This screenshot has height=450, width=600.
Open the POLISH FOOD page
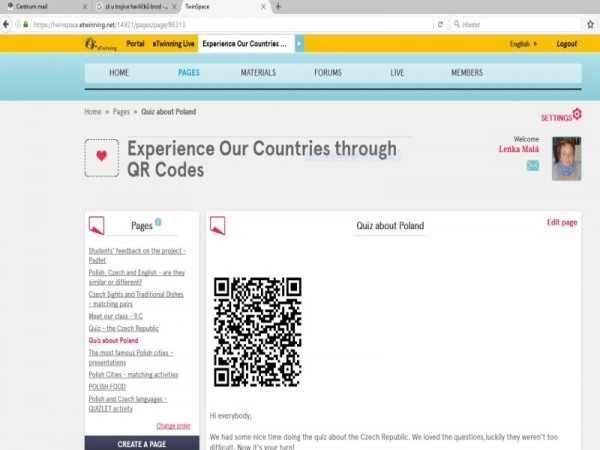point(107,387)
